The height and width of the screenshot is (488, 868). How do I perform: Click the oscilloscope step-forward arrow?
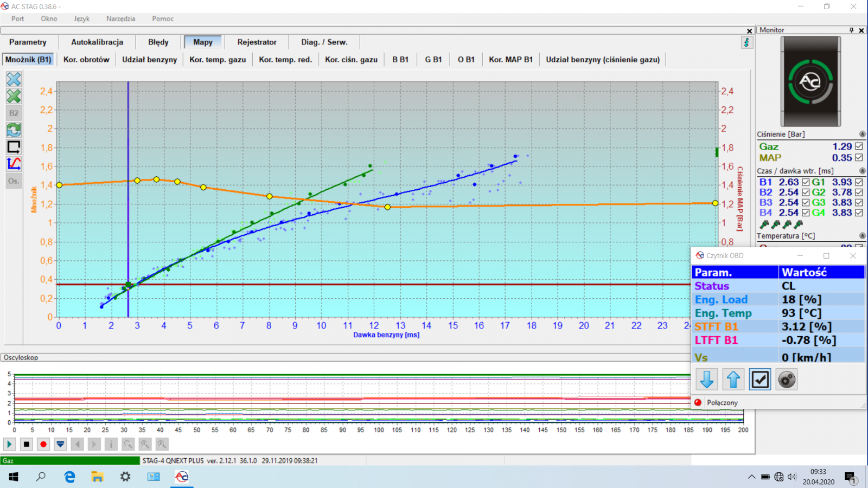pyautogui.click(x=94, y=444)
